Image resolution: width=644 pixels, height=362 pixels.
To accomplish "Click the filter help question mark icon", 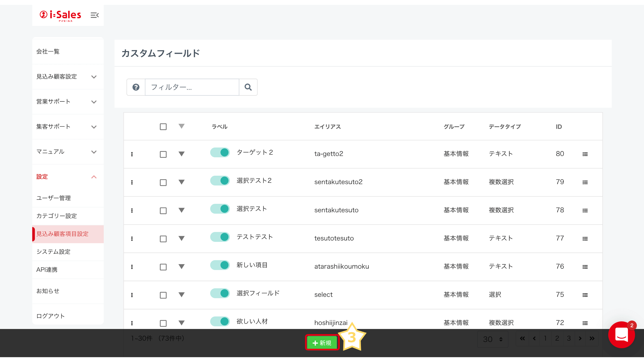I will coord(136,87).
